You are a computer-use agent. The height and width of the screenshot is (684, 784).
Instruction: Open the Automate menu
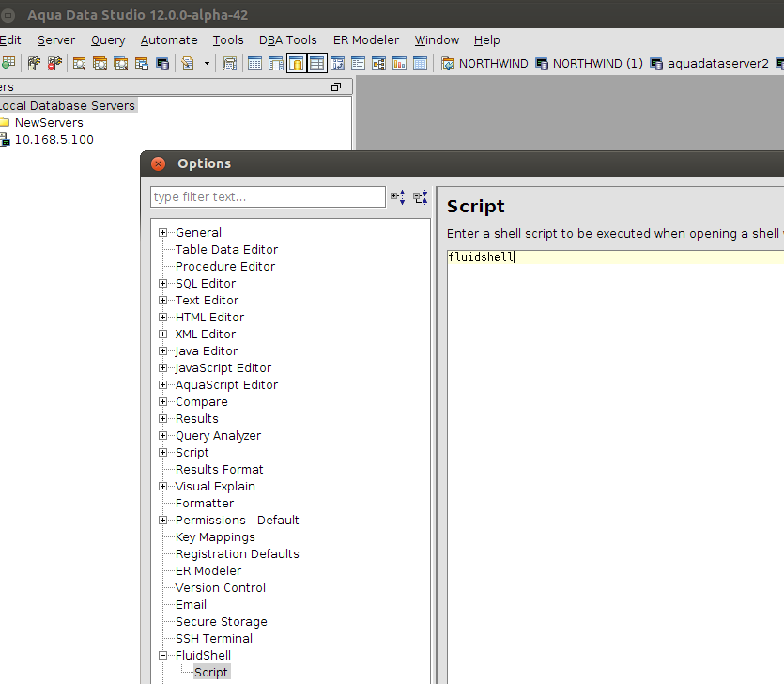[169, 40]
